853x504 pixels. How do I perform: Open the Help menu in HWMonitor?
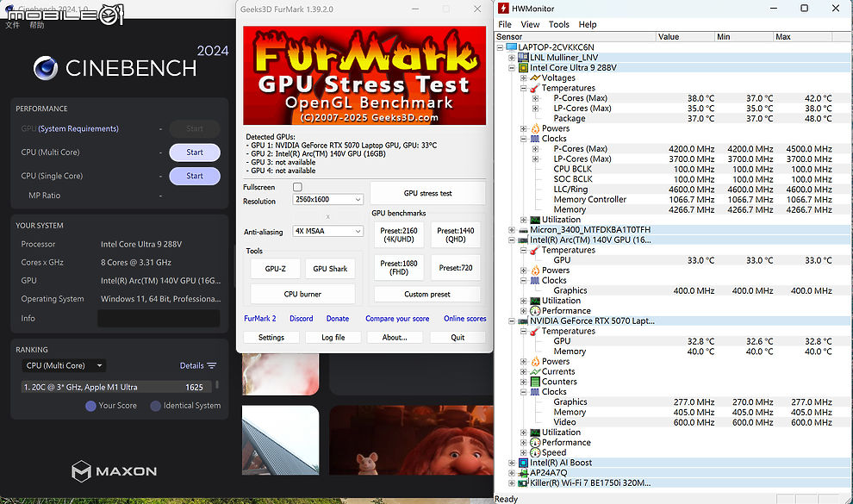(588, 24)
